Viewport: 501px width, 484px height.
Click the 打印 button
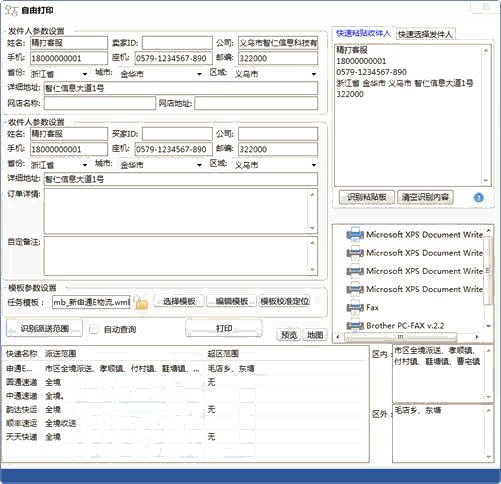coord(224,329)
